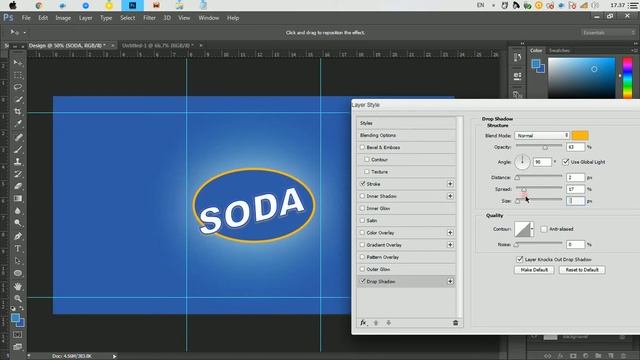The height and width of the screenshot is (360, 640).
Task: Select the History Brush tool
Action: (18, 174)
